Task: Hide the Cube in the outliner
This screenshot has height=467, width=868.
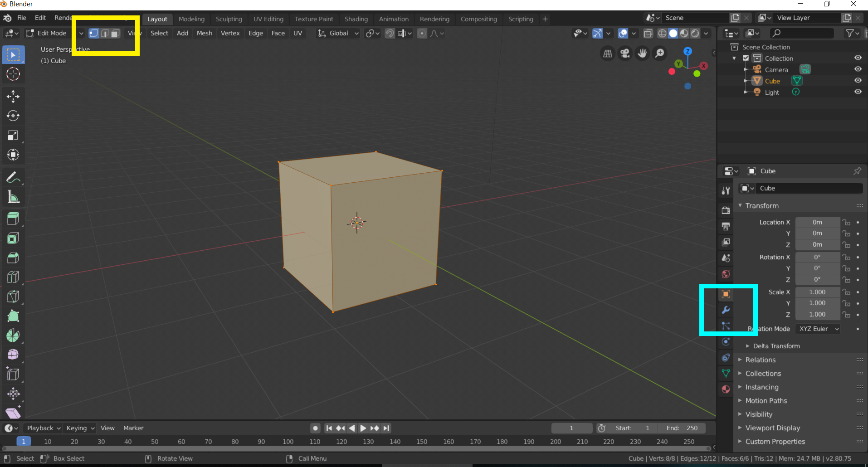Action: coord(858,81)
